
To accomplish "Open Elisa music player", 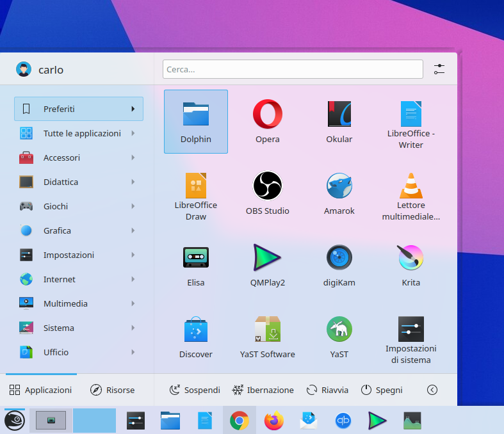I will click(196, 266).
